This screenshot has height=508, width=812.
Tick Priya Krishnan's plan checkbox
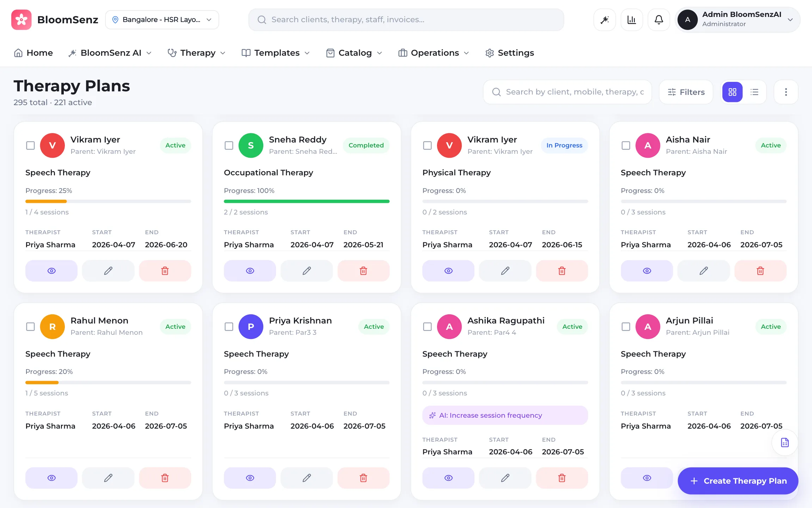[229, 327]
